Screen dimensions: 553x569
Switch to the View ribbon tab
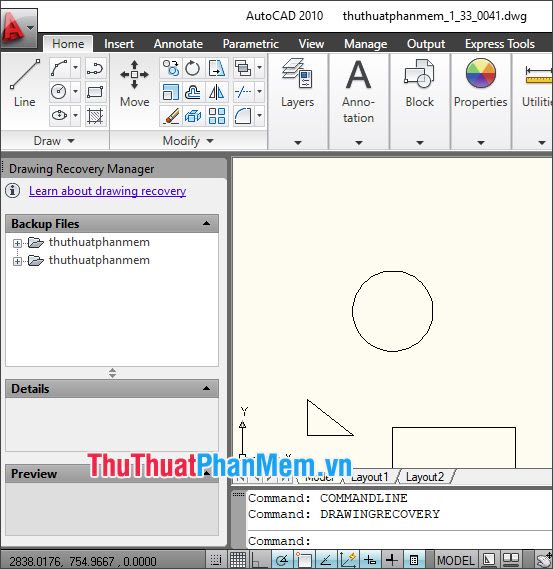pos(311,44)
